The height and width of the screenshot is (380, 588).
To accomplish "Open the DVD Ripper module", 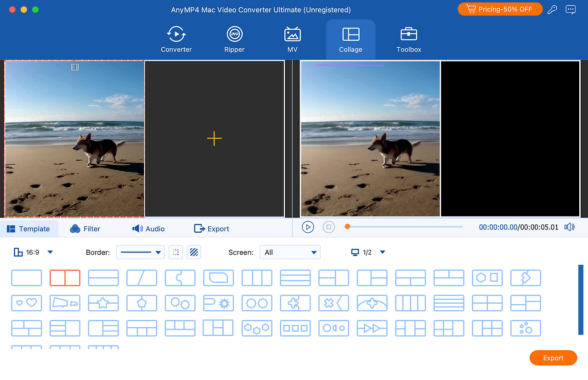I will 234,40.
